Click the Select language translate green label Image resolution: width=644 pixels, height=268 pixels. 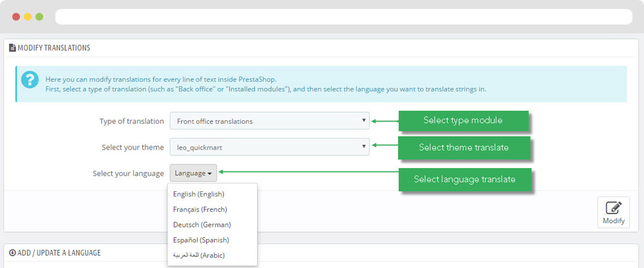pyautogui.click(x=464, y=179)
